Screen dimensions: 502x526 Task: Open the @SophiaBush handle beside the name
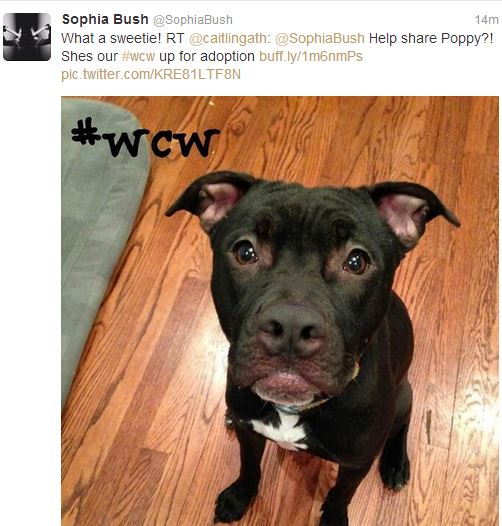click(x=193, y=20)
